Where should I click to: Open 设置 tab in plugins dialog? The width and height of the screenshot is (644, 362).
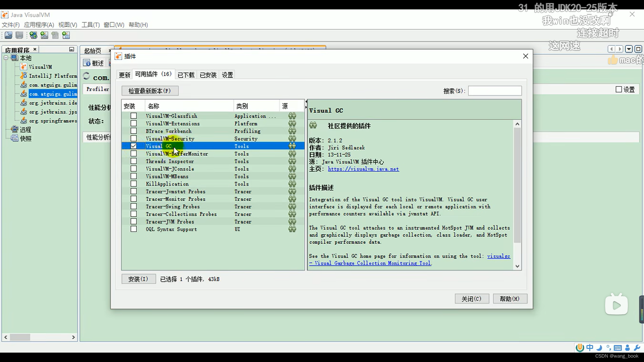227,75
